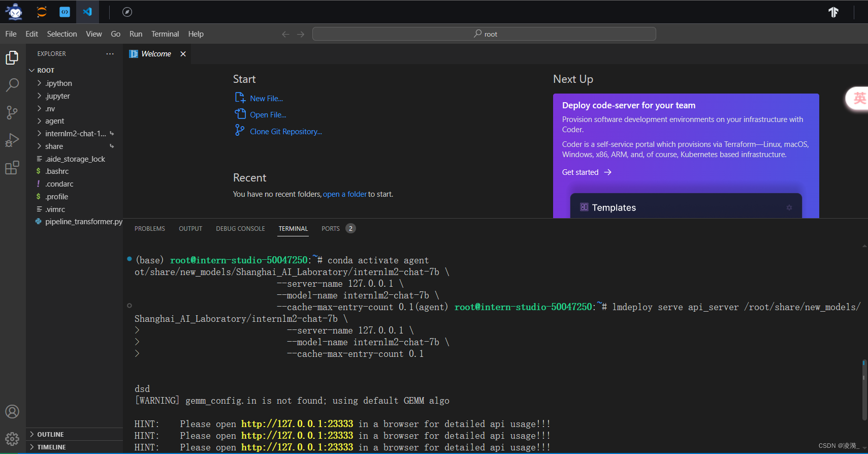Switch to the PROBLEMS panel tab
This screenshot has width=868, height=454.
(150, 229)
